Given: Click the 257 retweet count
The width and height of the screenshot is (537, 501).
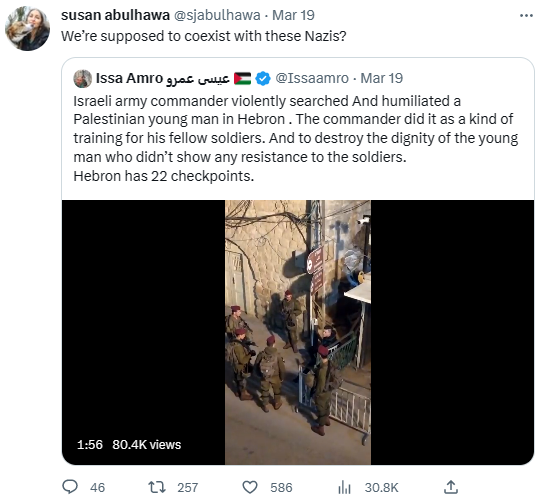Looking at the screenshot, I should tap(188, 488).
